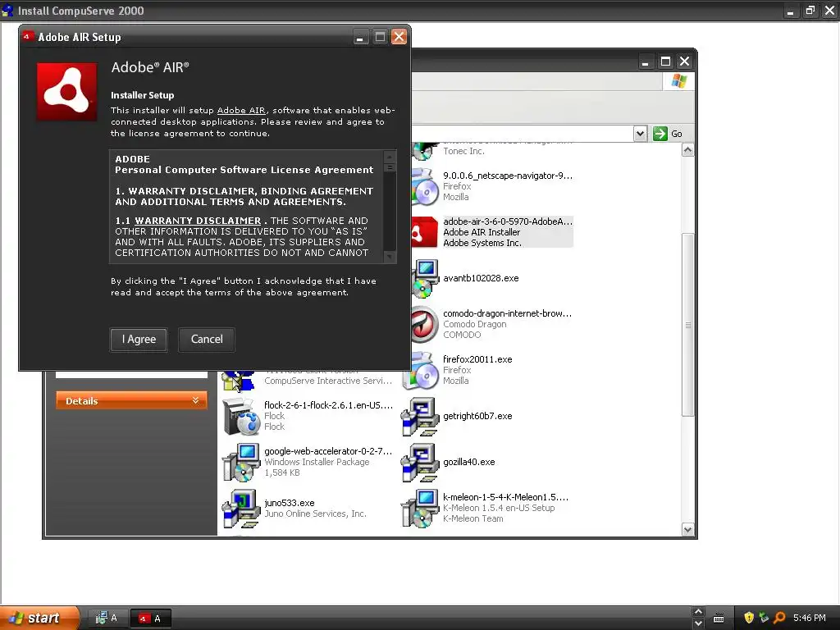This screenshot has height=630, width=840.
Task: Select the avantb102028.exe icon
Action: click(425, 279)
